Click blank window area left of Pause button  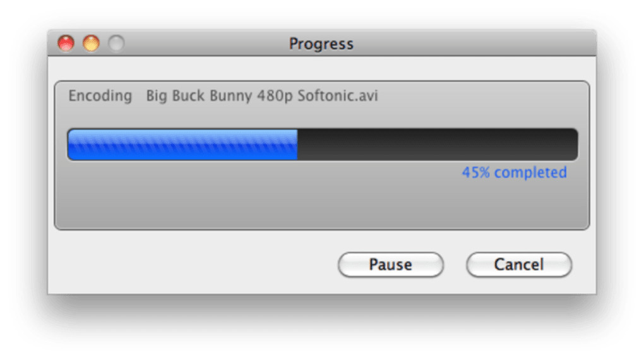[x=189, y=265]
